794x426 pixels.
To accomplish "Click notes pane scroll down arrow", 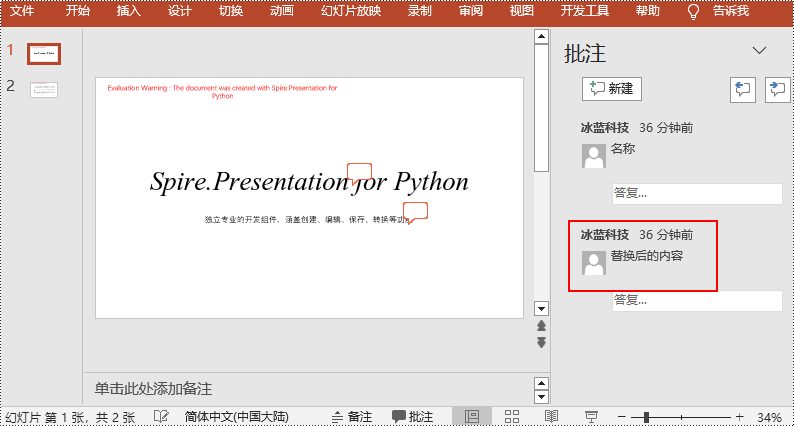I will click(541, 397).
